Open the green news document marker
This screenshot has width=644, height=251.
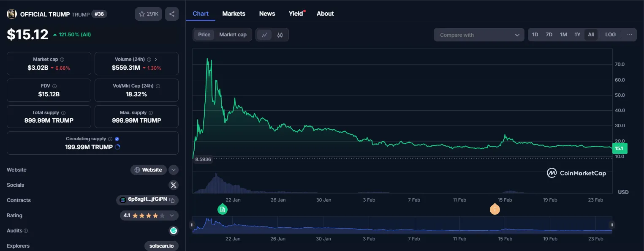click(x=223, y=209)
